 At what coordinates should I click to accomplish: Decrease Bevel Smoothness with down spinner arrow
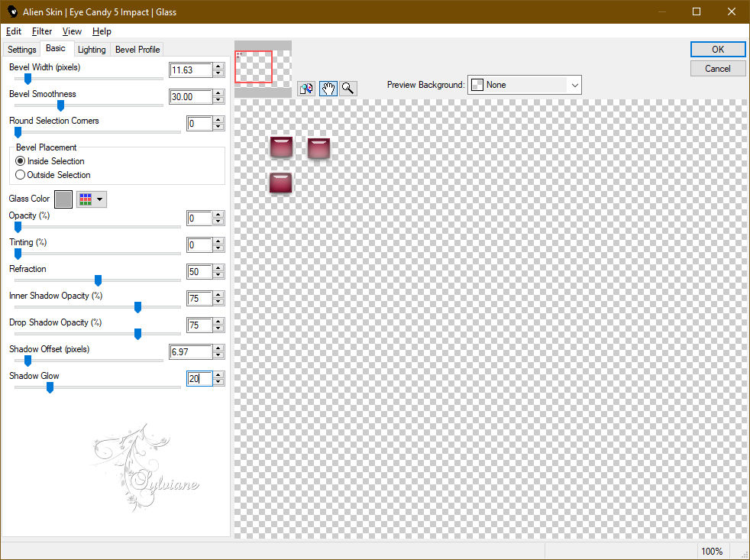click(x=218, y=101)
